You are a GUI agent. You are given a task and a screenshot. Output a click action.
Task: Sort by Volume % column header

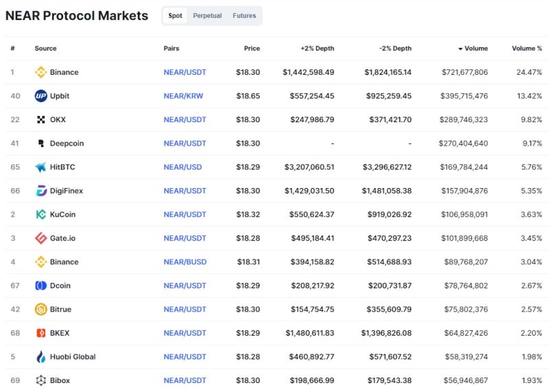526,49
